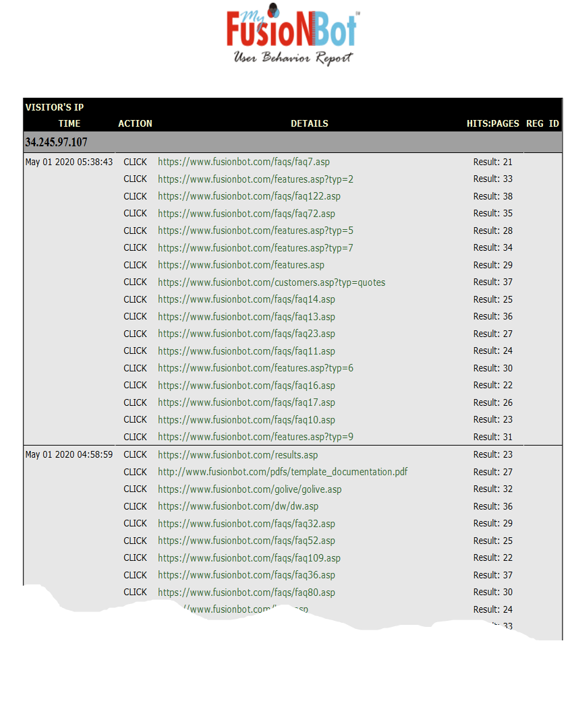Click Result: 27 for template_documentation.pdf
The image size is (570, 728).
493,472
